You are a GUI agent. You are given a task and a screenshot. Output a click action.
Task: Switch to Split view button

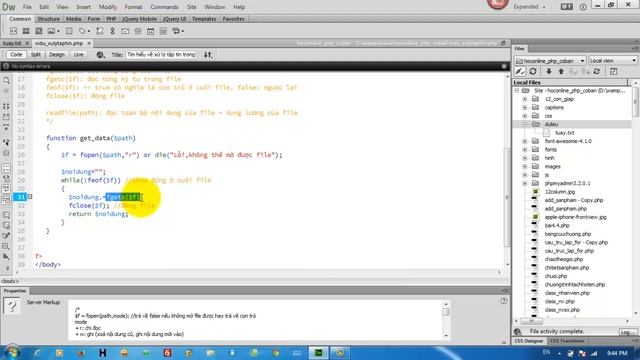(x=36, y=54)
